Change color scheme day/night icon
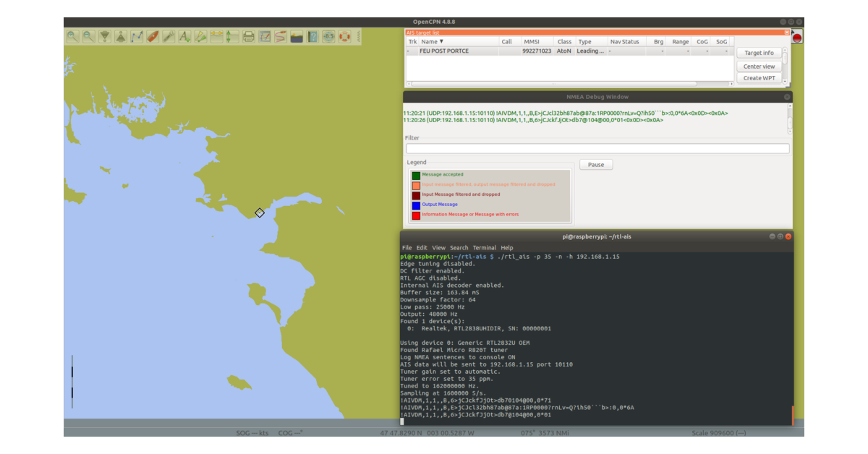This screenshot has width=868, height=454. click(297, 36)
